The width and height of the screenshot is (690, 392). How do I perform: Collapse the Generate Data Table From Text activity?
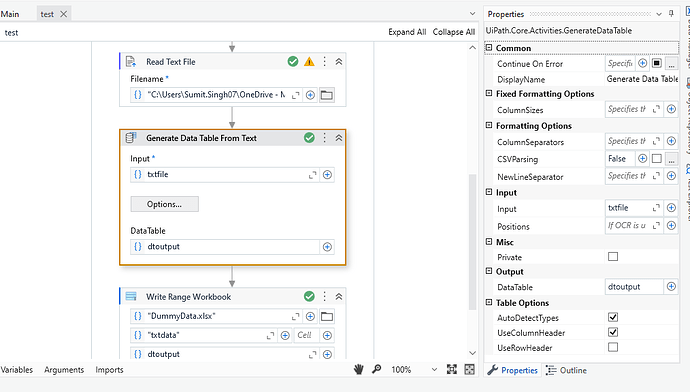pyautogui.click(x=339, y=138)
